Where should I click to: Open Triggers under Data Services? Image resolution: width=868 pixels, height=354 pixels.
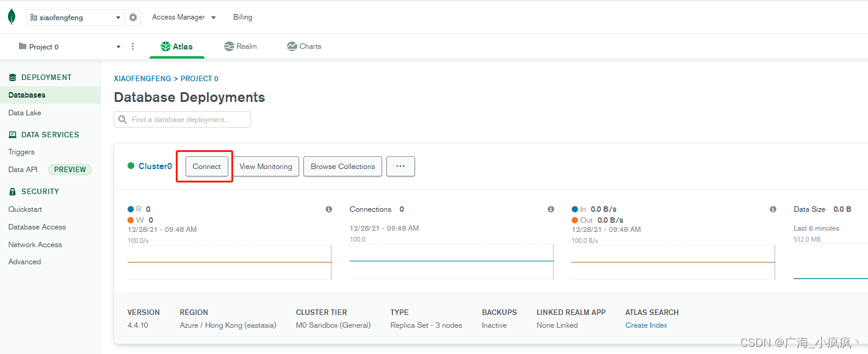(21, 152)
